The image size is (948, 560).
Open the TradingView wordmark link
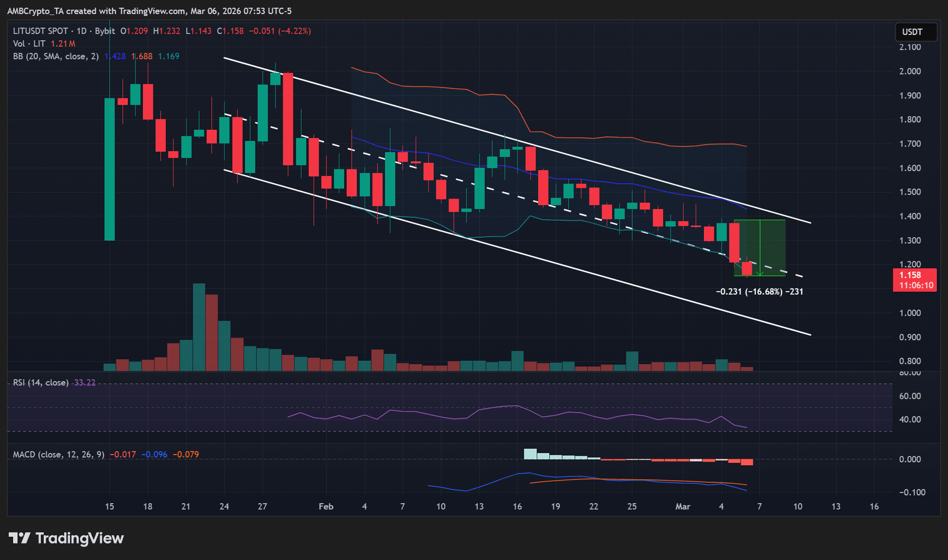click(79, 538)
